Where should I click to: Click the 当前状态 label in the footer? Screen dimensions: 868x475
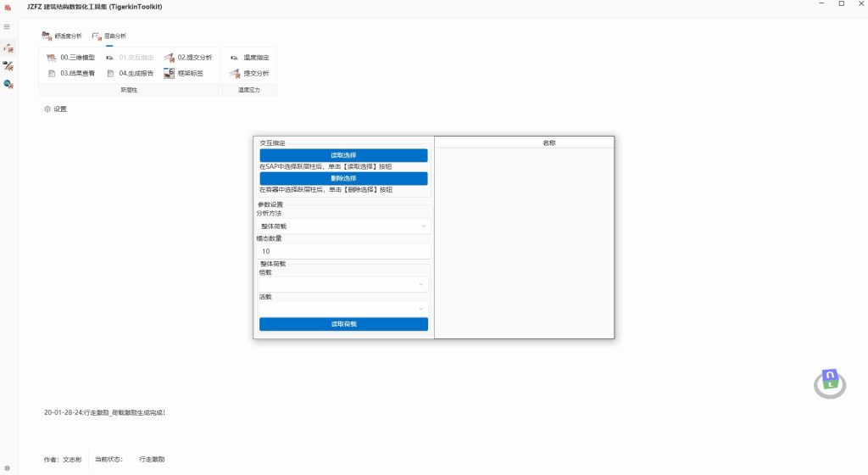click(108, 459)
